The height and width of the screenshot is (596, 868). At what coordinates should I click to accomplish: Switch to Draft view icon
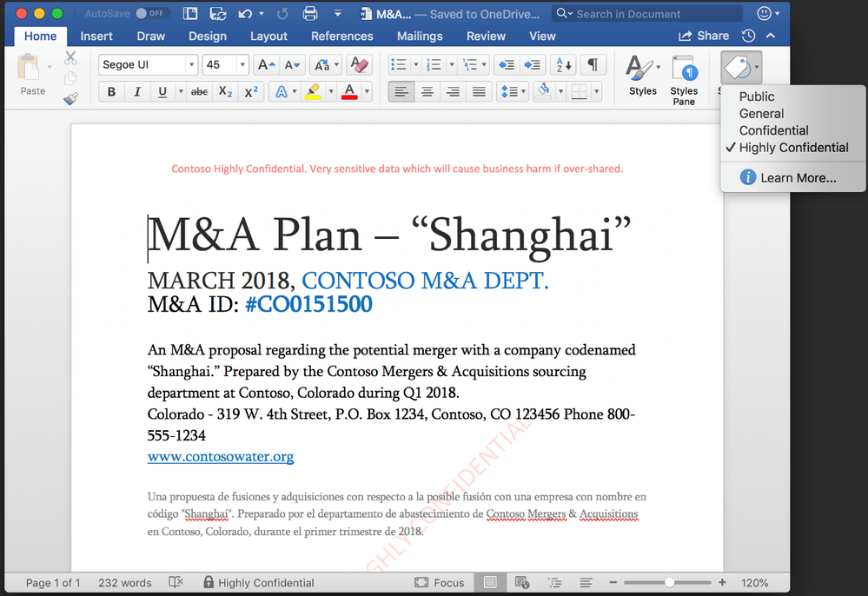pos(586,582)
